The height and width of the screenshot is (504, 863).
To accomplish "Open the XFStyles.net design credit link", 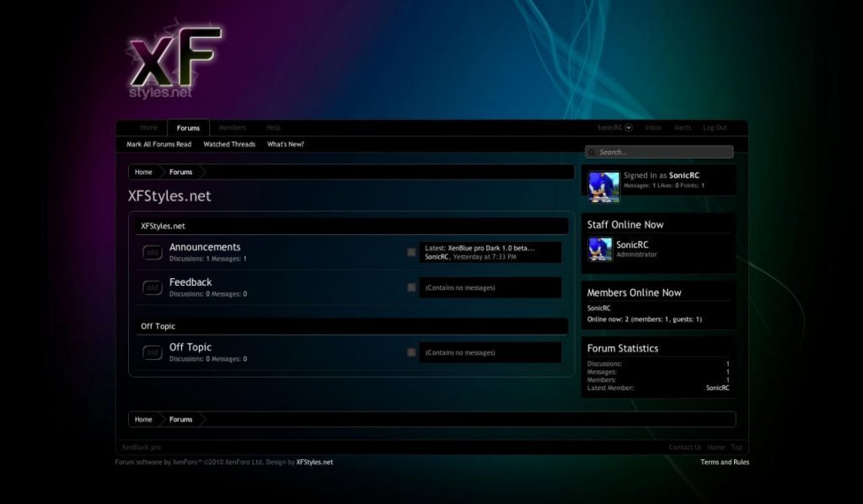I will point(315,462).
